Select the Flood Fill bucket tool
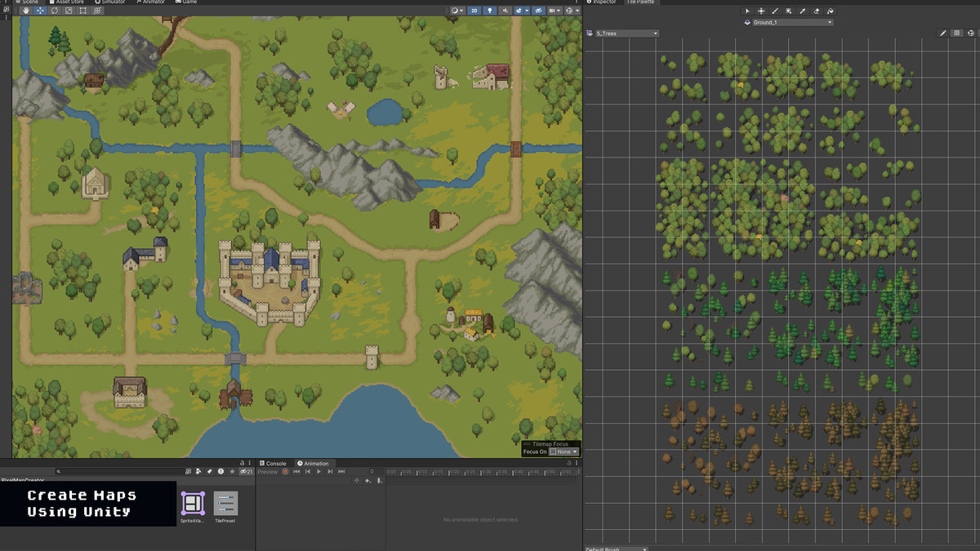Image resolution: width=980 pixels, height=551 pixels. pos(831,11)
